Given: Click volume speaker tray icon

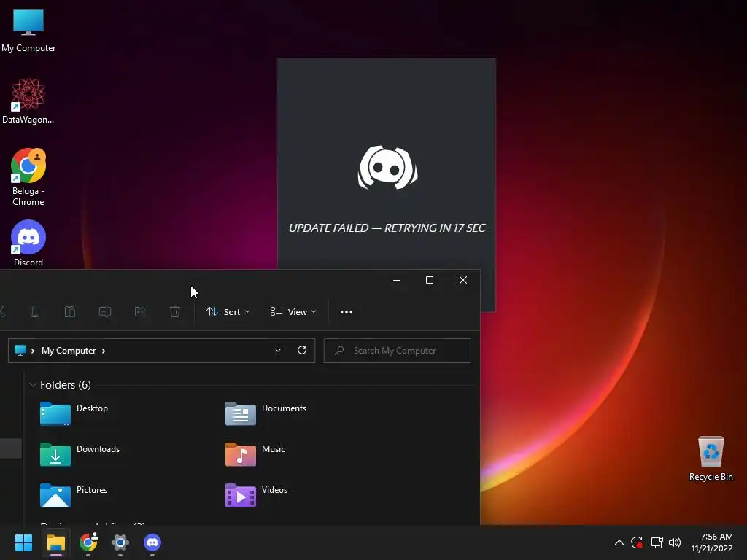Looking at the screenshot, I should pyautogui.click(x=675, y=542).
